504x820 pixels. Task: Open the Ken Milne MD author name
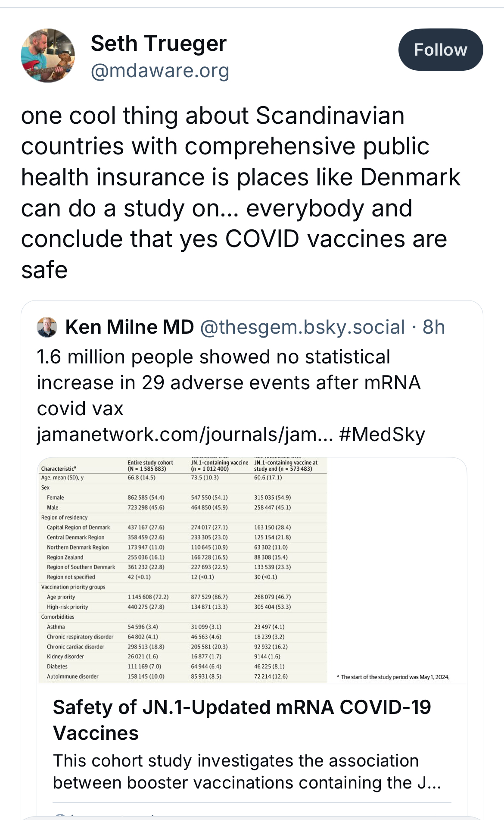click(130, 327)
